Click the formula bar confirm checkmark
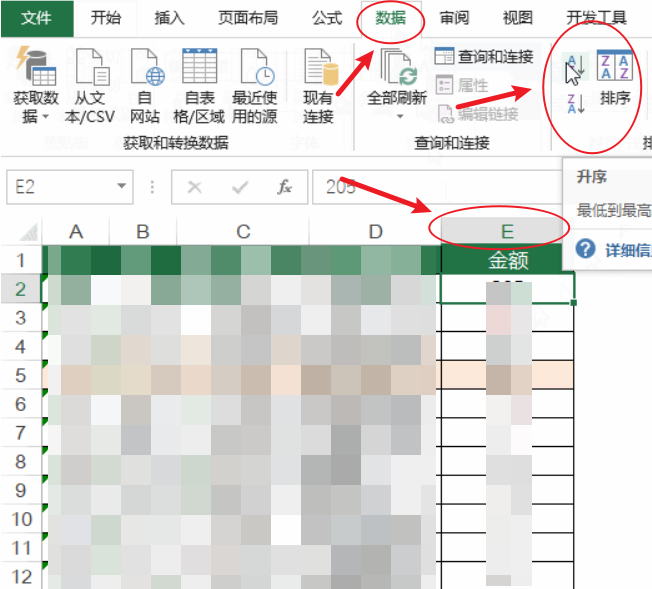Image resolution: width=652 pixels, height=589 pixels. pyautogui.click(x=240, y=187)
